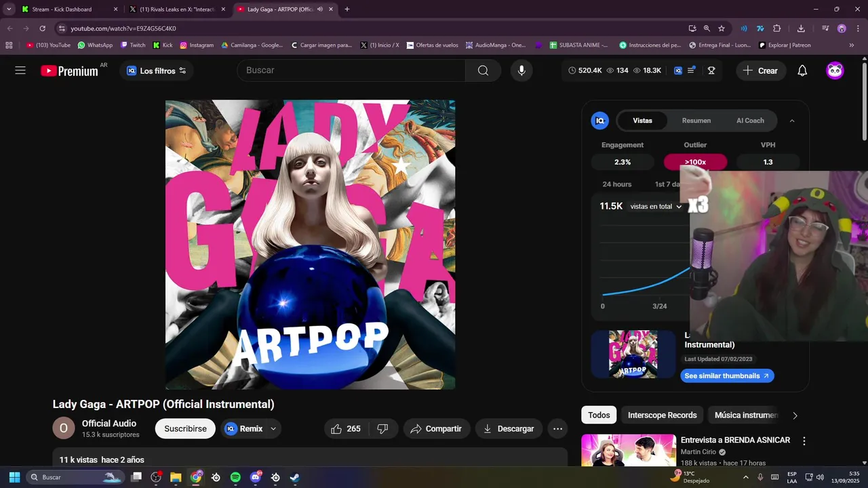Open Martin Cirio channel link
The image size is (868, 488).
point(700,452)
